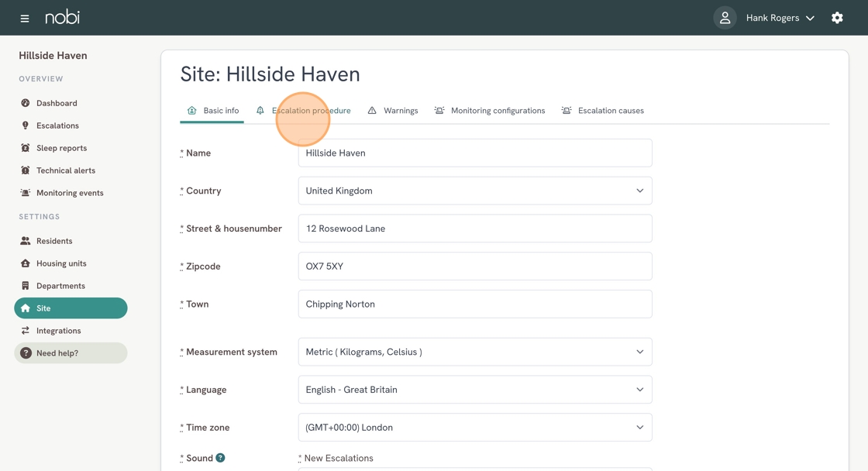Viewport: 868px width, 471px height.
Task: Switch to the Escalation procedure tab
Action: 310,111
